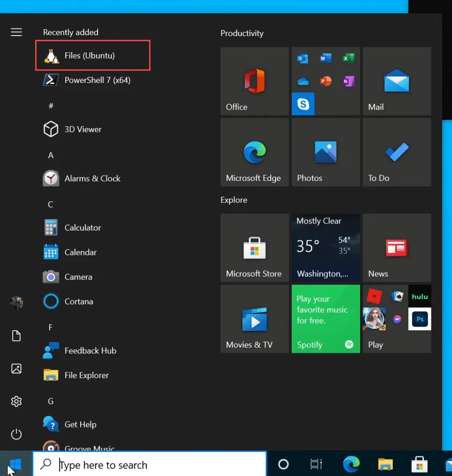The height and width of the screenshot is (476, 452).
Task: Open the user account picture menu
Action: coord(16,303)
